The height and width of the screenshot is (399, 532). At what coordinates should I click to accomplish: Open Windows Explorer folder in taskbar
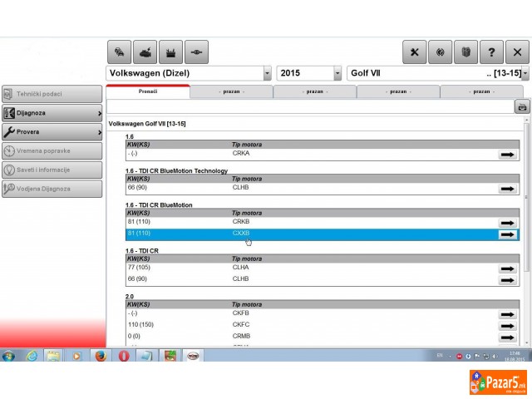(x=53, y=356)
